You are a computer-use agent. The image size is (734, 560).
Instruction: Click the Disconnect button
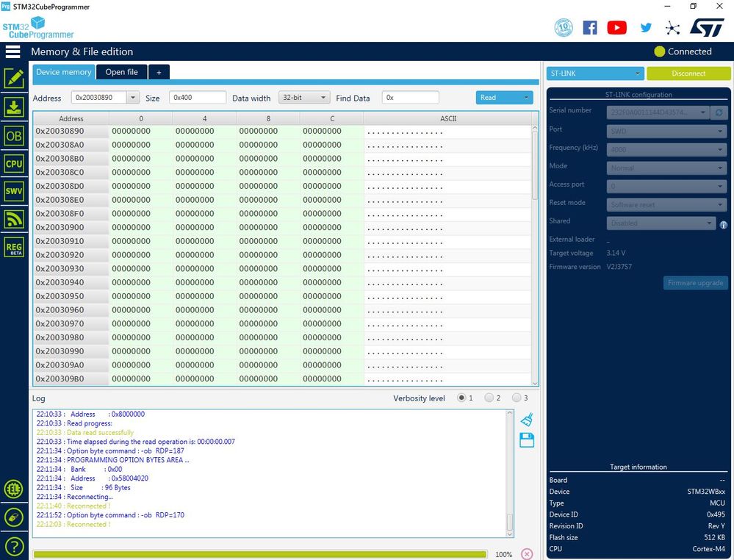coord(688,73)
